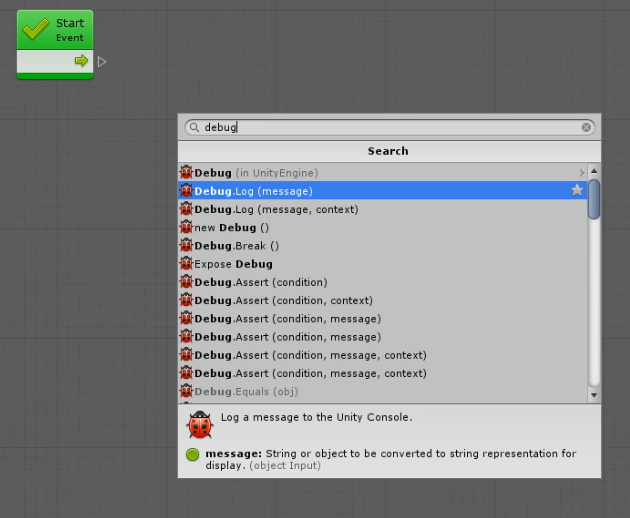Select the new Debug () entry
630x518 pixels.
232,228
